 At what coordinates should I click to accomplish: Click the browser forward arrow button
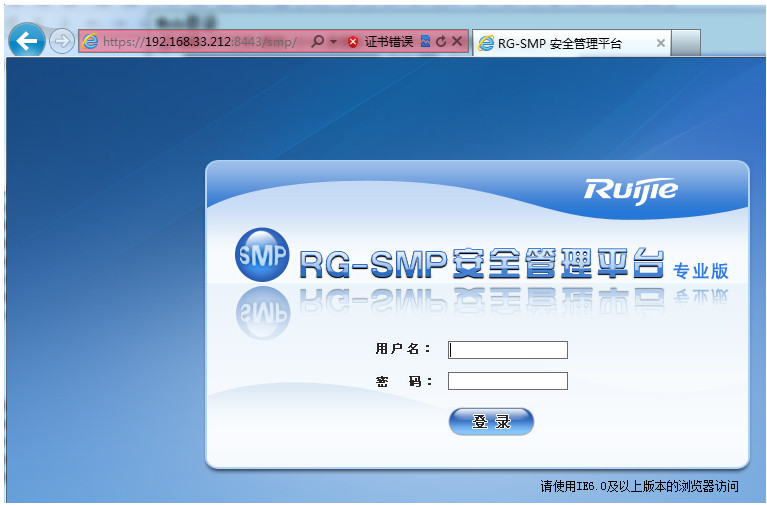pyautogui.click(x=62, y=41)
